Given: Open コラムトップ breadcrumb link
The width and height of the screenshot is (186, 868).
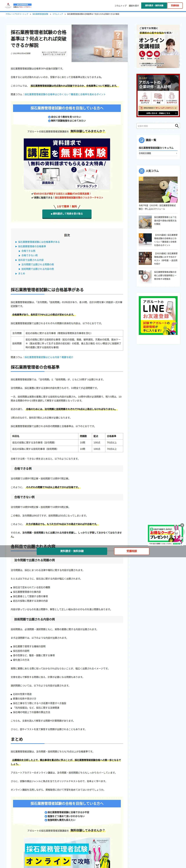Looking at the screenshot, I should 57,14.
